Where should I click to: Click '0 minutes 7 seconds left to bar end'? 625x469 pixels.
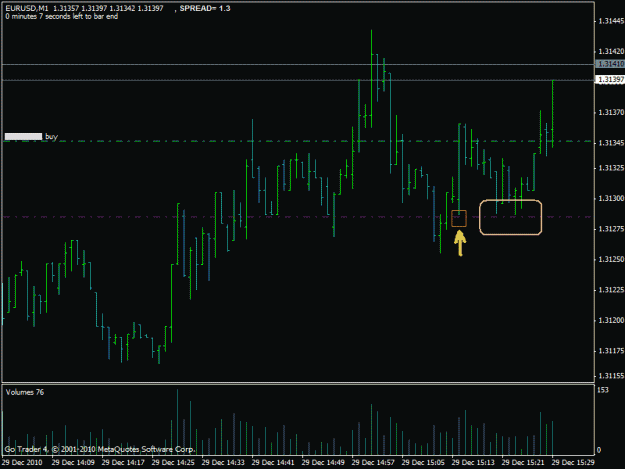pyautogui.click(x=62, y=16)
